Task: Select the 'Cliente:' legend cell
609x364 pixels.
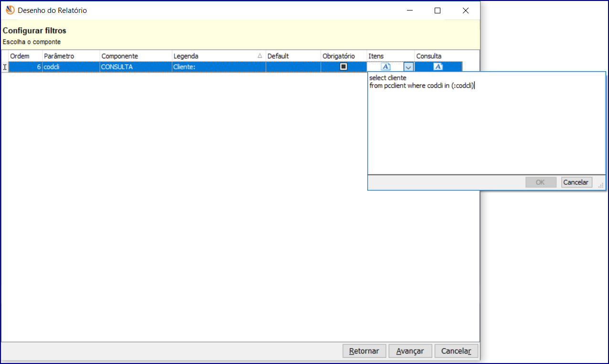Action: click(x=218, y=67)
